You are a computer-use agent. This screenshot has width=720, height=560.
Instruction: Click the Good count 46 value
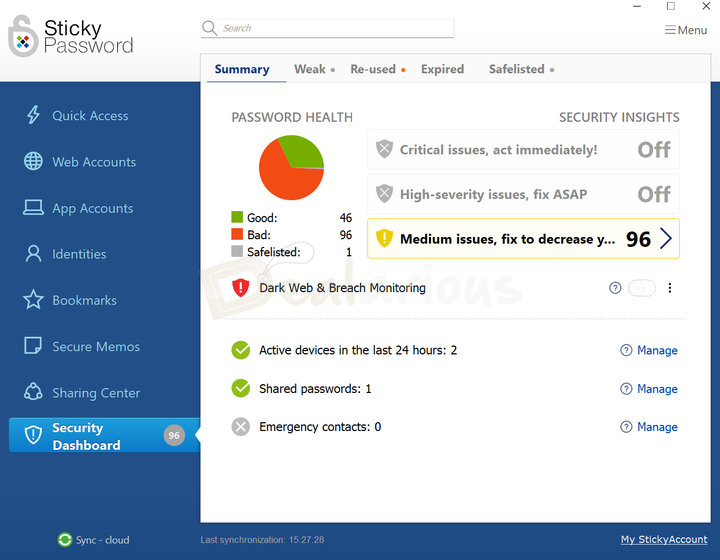346,218
